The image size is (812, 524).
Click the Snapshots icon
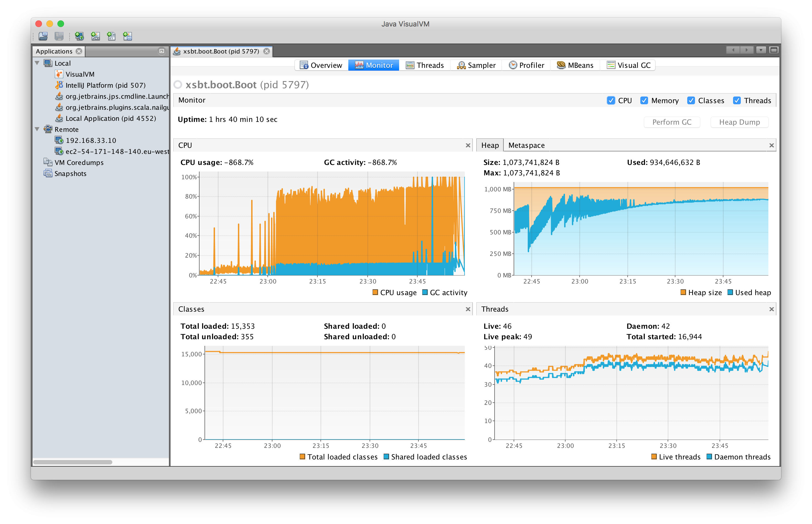click(x=48, y=173)
